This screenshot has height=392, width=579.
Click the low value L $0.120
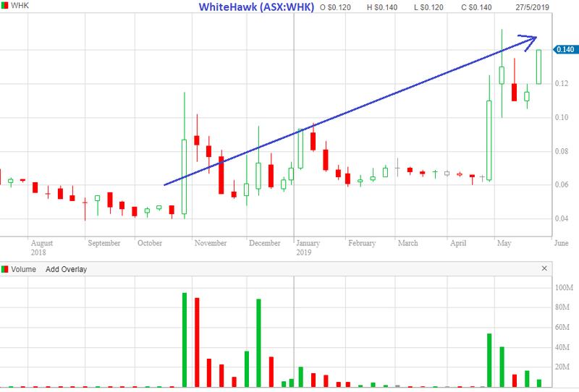428,7
